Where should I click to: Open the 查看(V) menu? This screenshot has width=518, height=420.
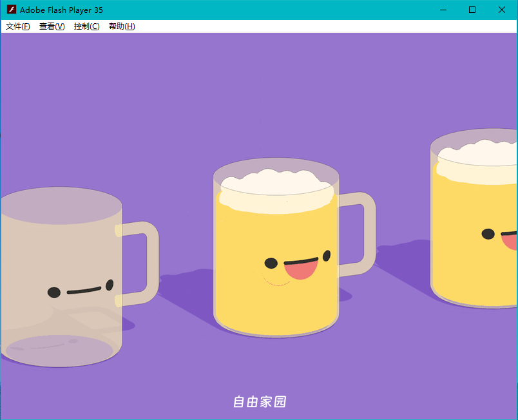pyautogui.click(x=52, y=26)
